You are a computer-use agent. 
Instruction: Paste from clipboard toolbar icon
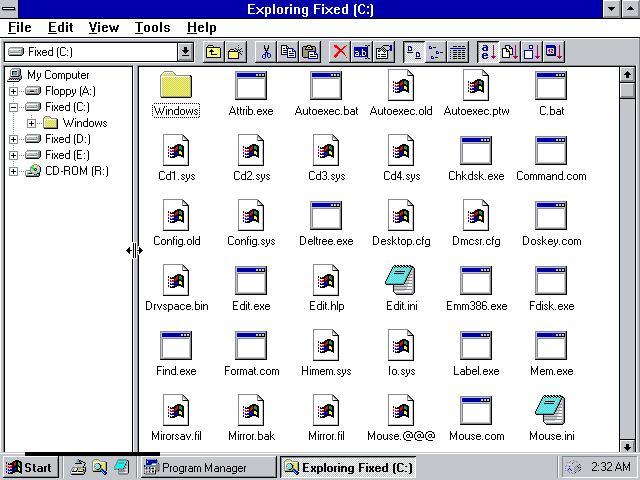click(310, 52)
